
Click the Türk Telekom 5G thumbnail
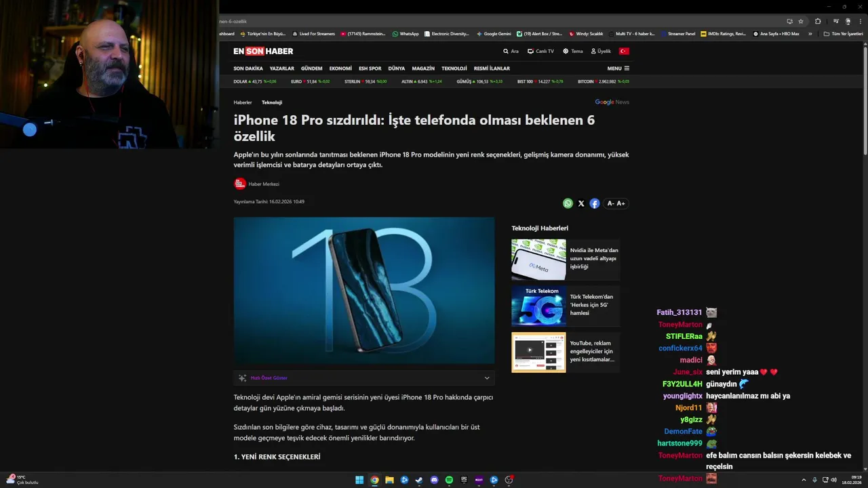click(x=538, y=306)
